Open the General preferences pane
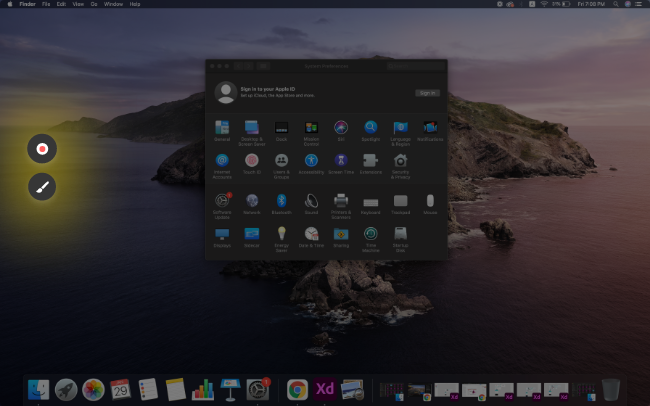Image resolution: width=650 pixels, height=406 pixels. 222,131
